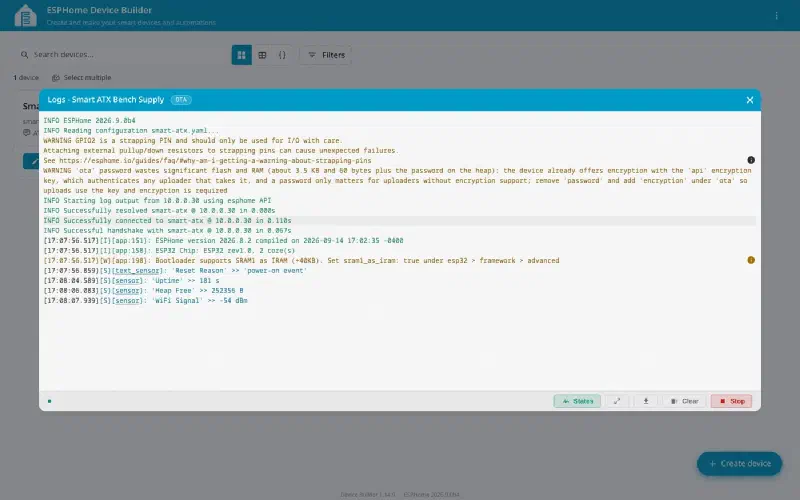This screenshot has width=800, height=500.
Task: Click the OTA badge in the dialog title
Action: (x=181, y=100)
